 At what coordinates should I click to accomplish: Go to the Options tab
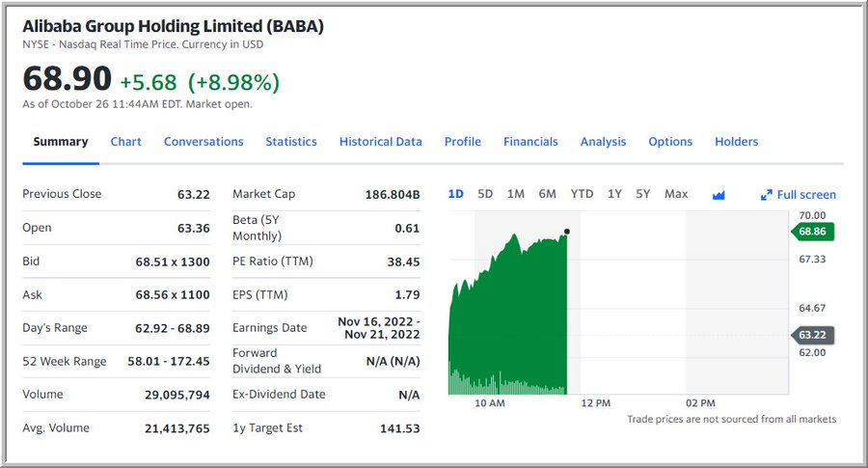point(670,142)
